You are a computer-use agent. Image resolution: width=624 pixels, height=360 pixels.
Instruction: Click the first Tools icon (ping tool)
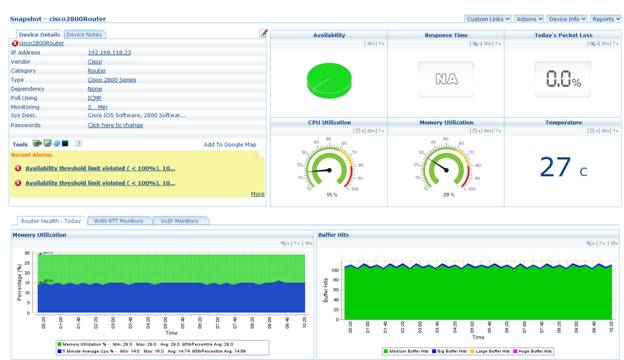[37, 143]
